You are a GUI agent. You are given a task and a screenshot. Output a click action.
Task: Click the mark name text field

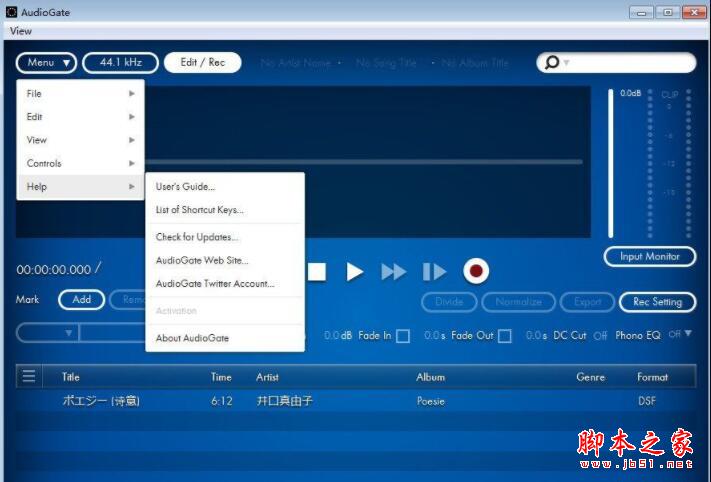click(112, 333)
